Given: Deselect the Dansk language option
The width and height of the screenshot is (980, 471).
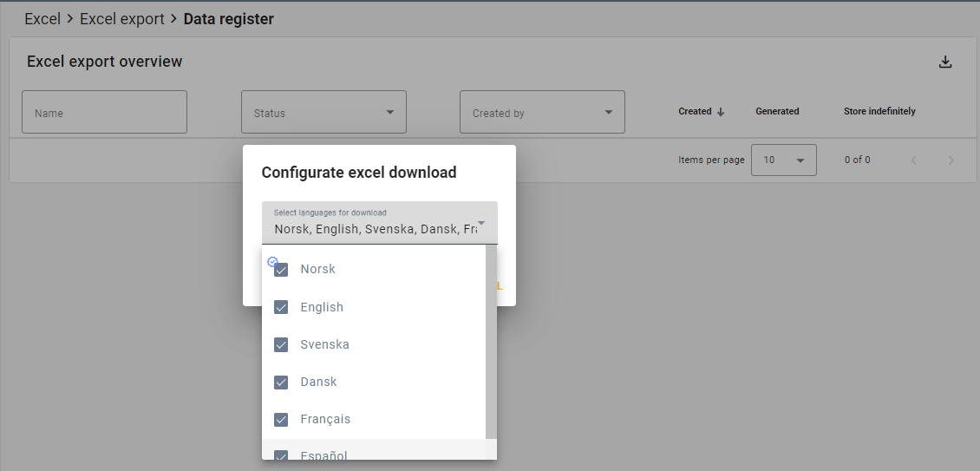Looking at the screenshot, I should tap(281, 382).
